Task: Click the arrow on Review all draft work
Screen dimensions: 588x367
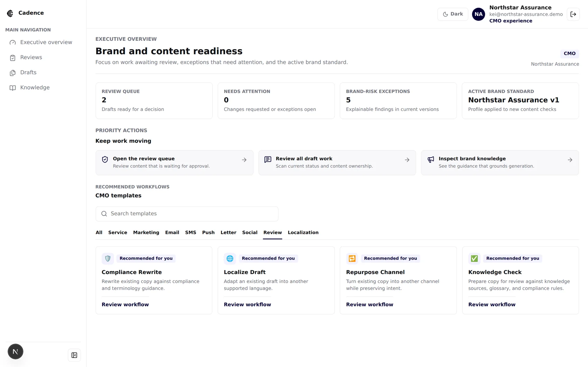Action: [407, 160]
